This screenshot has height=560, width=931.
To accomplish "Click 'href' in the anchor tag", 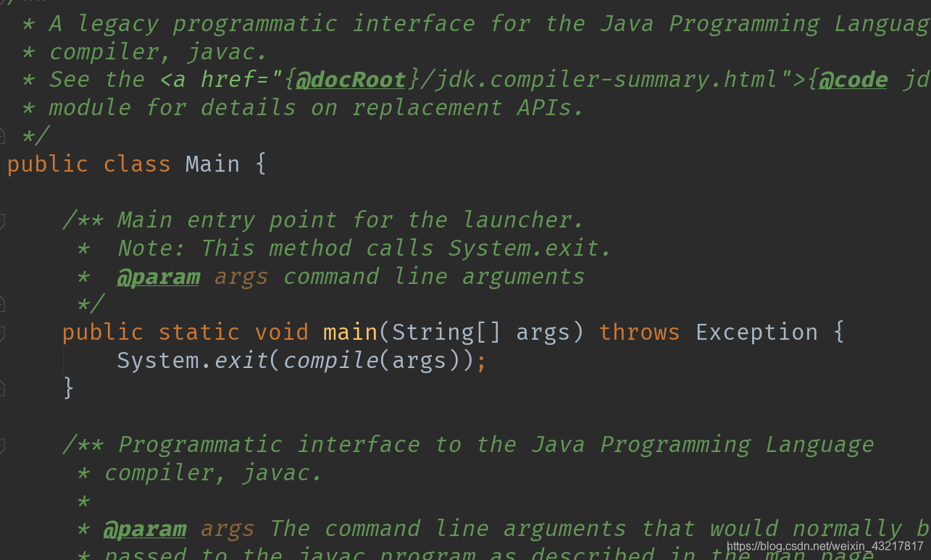I will click(x=228, y=79).
